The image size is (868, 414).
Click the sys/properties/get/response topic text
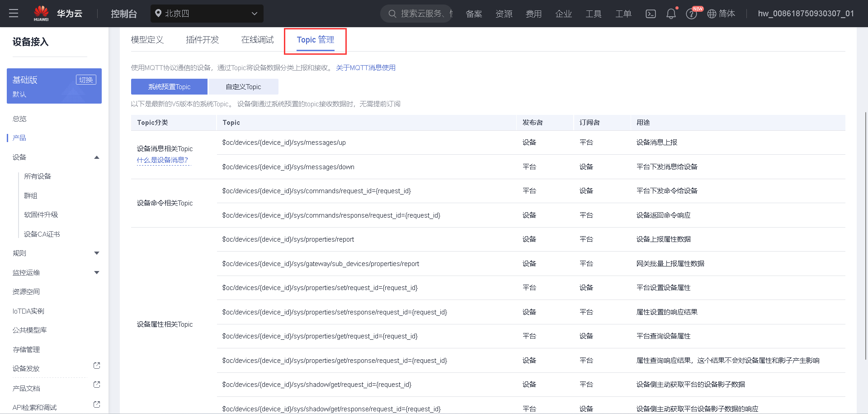click(x=335, y=361)
